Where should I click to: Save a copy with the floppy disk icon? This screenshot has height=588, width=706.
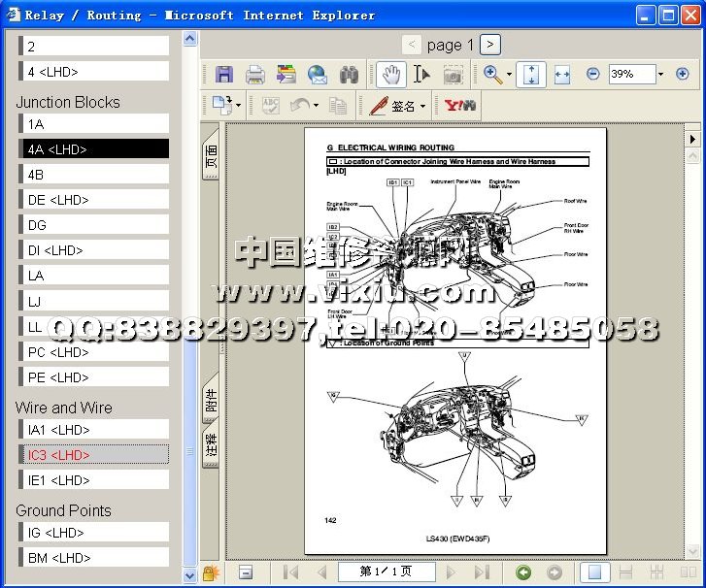point(224,75)
